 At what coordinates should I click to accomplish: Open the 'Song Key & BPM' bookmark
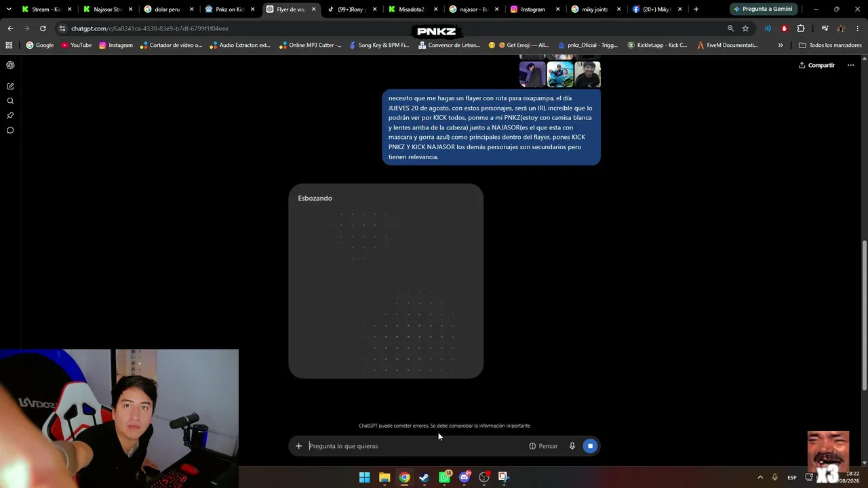tap(379, 45)
